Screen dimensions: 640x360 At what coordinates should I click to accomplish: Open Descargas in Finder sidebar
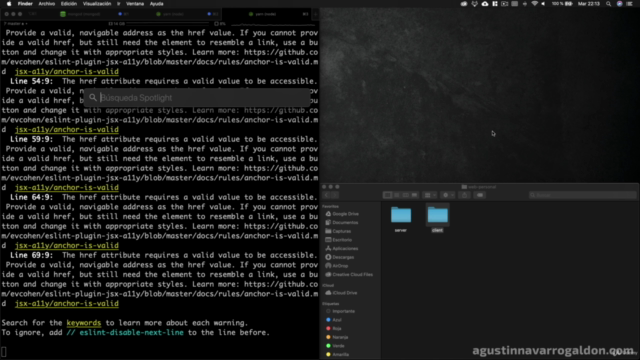tap(340, 257)
